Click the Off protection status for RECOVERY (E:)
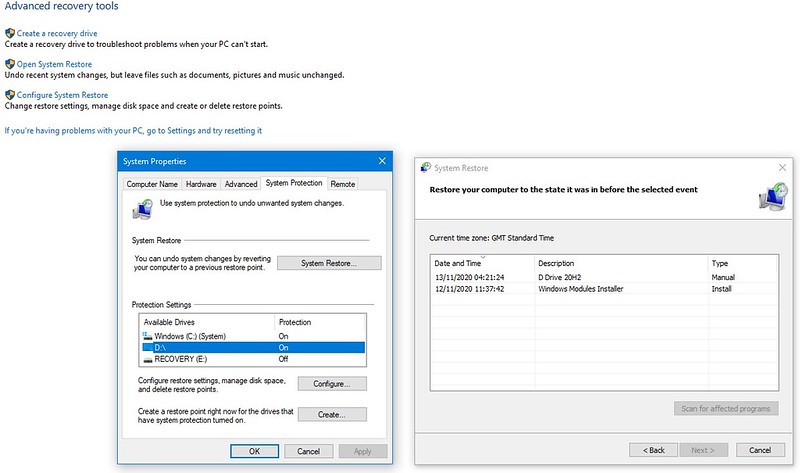Image resolution: width=800 pixels, height=473 pixels. tap(283, 359)
